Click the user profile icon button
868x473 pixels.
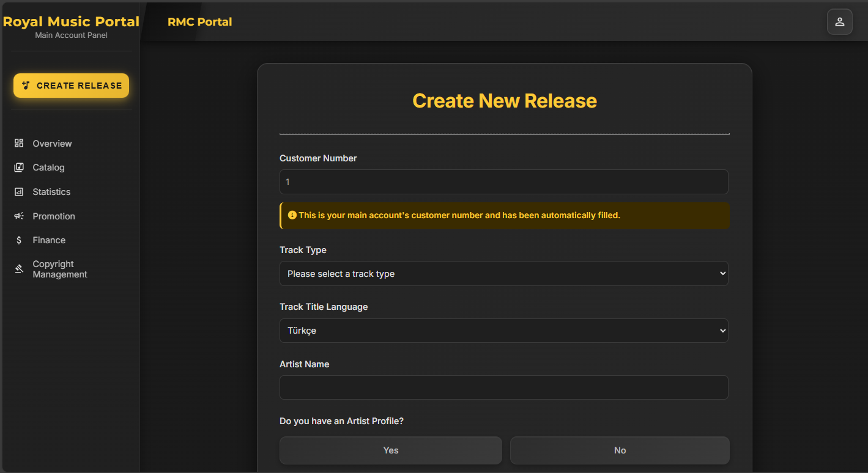point(839,22)
